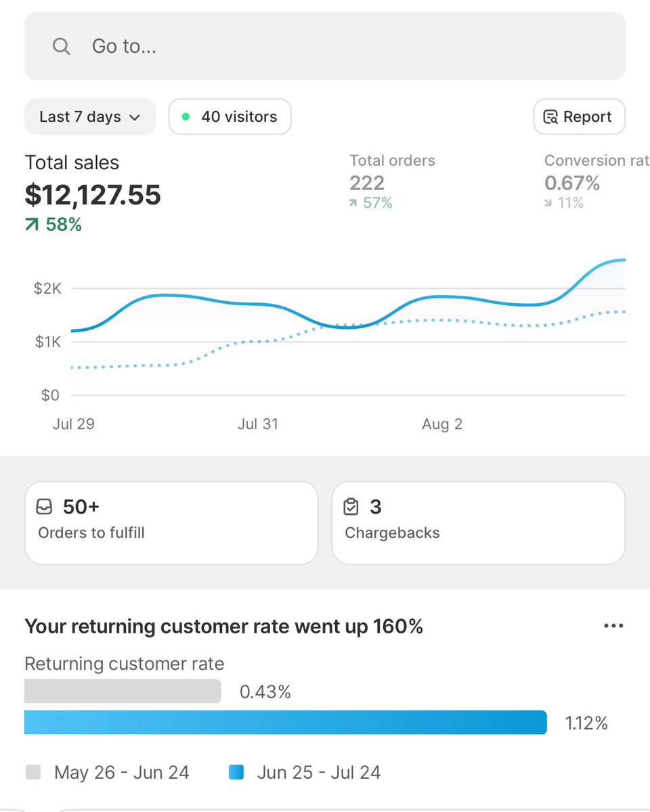Open the 3 Chargebacks card
The width and height of the screenshot is (650, 812).
click(478, 522)
